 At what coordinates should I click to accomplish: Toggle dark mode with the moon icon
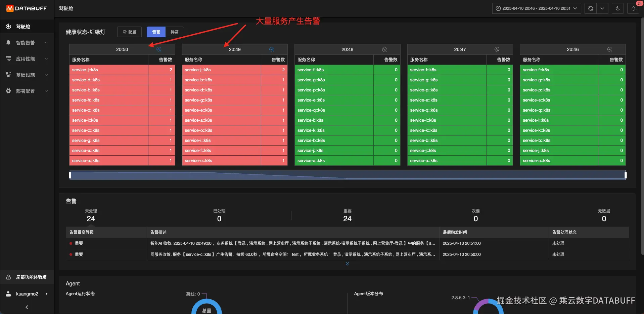point(618,8)
